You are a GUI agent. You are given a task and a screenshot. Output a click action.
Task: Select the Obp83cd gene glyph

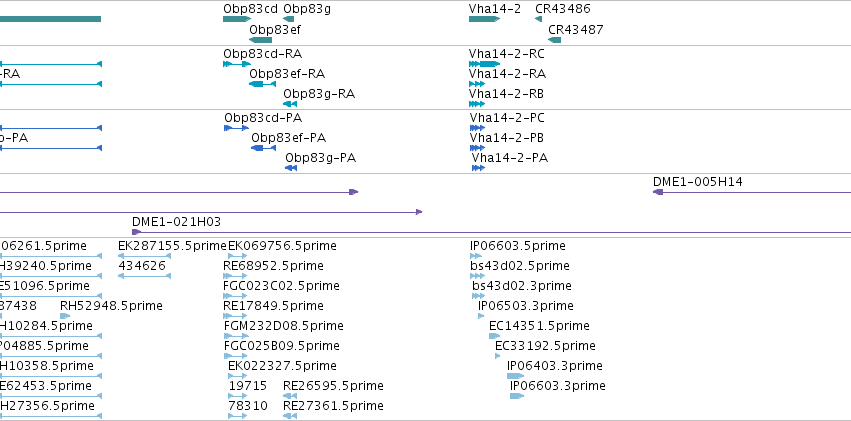pos(237,19)
